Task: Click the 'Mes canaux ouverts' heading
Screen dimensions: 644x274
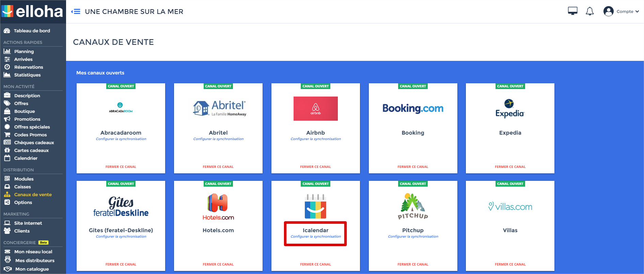Action: (100, 73)
